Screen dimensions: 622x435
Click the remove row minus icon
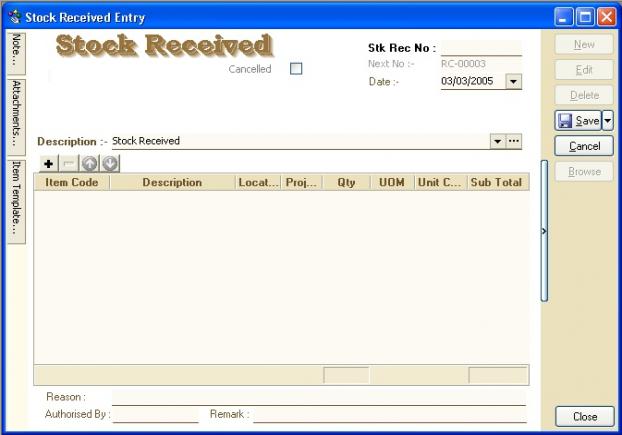[x=69, y=163]
